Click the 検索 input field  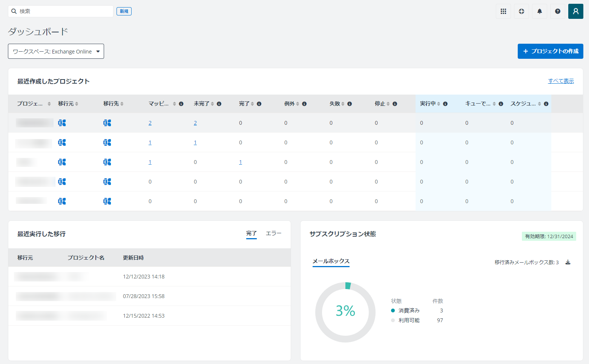(x=61, y=11)
